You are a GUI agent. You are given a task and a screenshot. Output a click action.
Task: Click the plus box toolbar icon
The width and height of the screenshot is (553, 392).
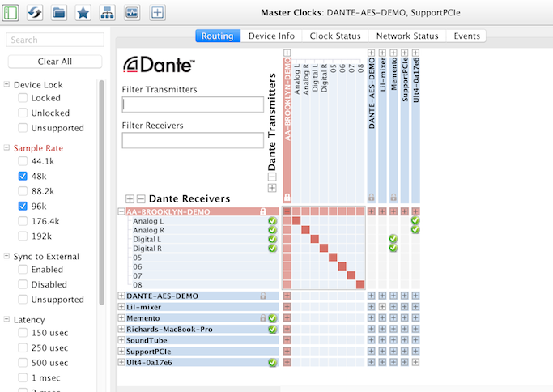(158, 12)
